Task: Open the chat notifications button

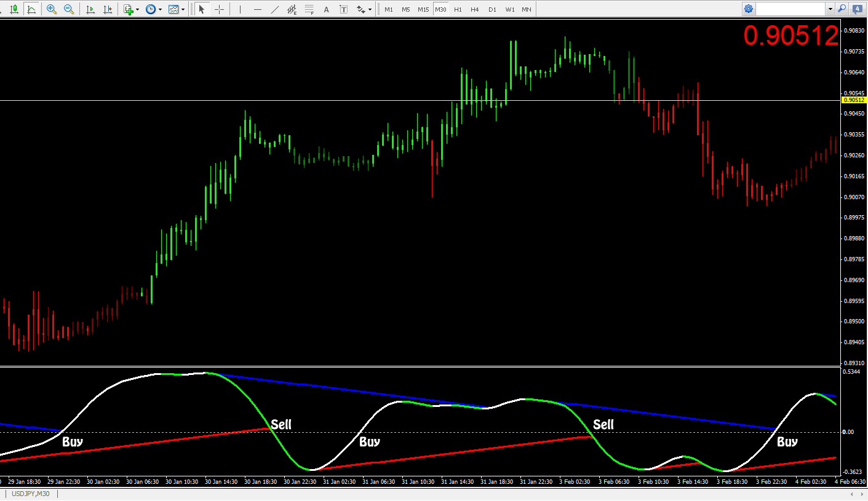Action: point(858,9)
